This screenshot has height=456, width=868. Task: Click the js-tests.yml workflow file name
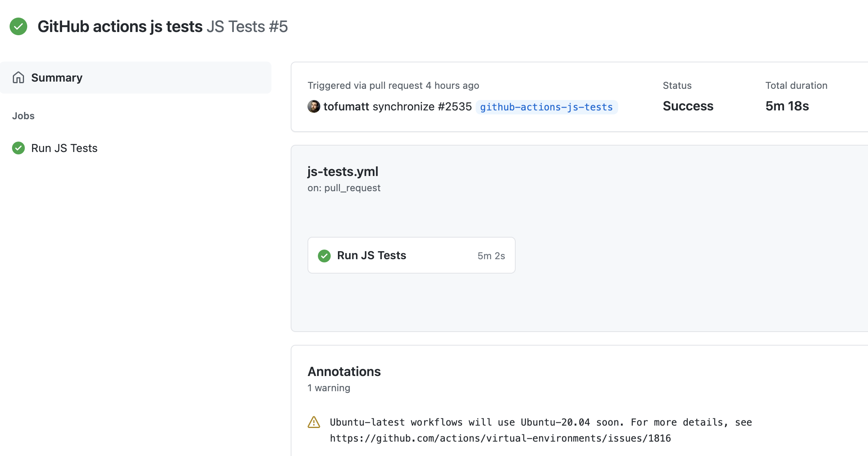[x=343, y=171]
